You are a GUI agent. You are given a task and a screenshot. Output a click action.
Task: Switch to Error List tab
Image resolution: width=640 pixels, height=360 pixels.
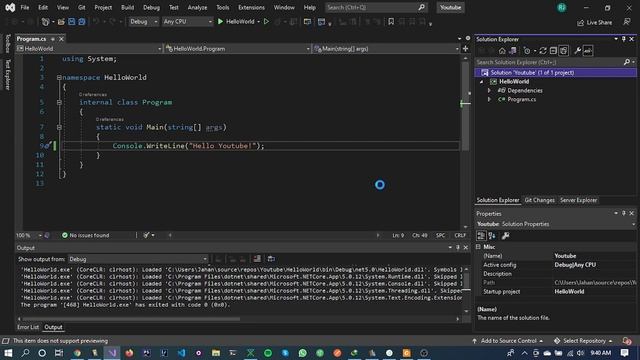pos(28,327)
